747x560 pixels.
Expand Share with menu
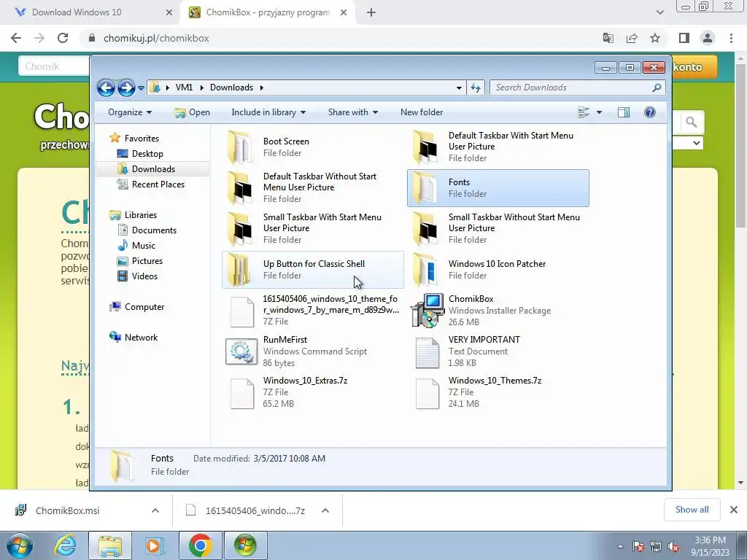353,112
